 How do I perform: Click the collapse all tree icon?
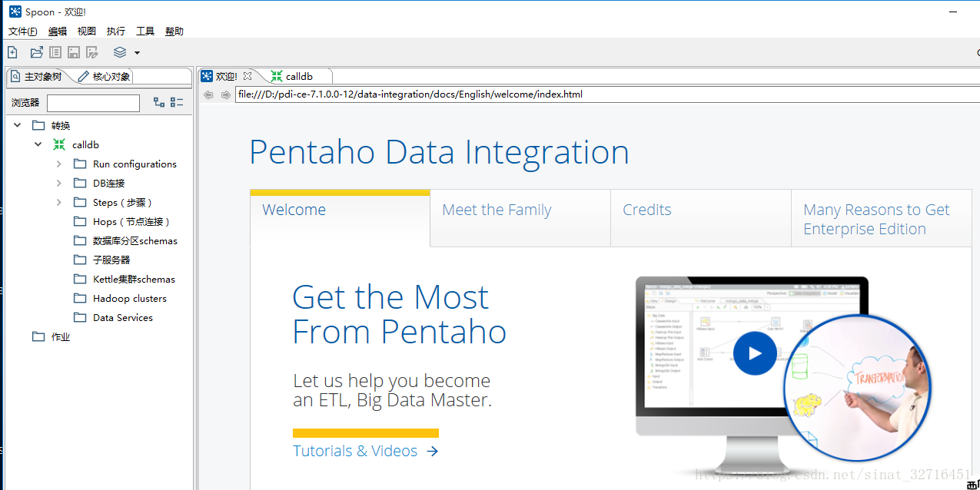(x=177, y=102)
